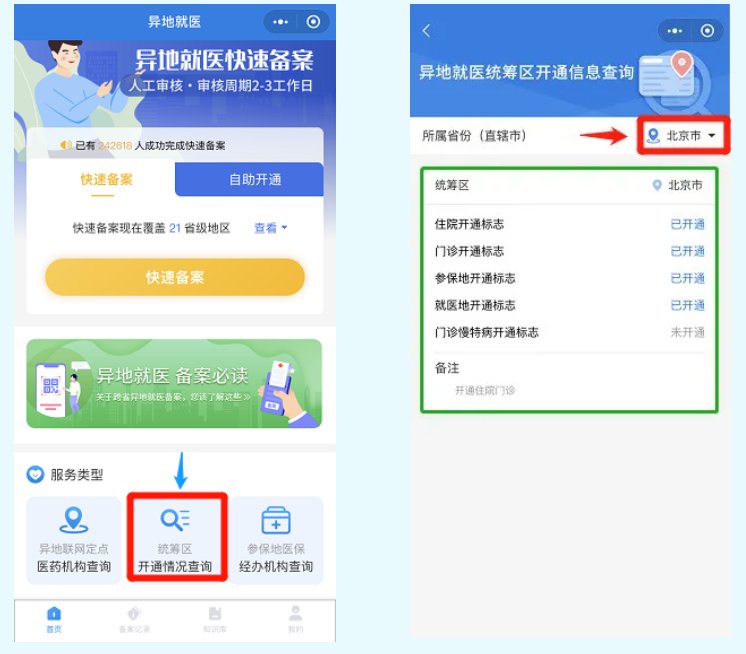
Task: Tap 所属省份（直辖市） label
Action: [474, 136]
